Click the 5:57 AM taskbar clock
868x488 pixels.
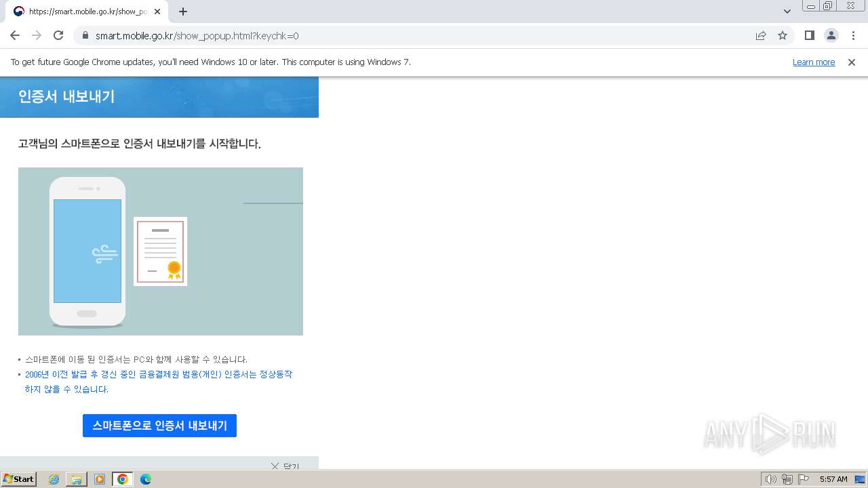(833, 479)
